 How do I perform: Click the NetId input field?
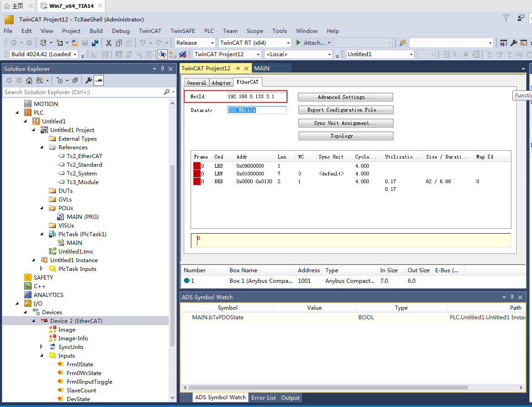[x=256, y=97]
